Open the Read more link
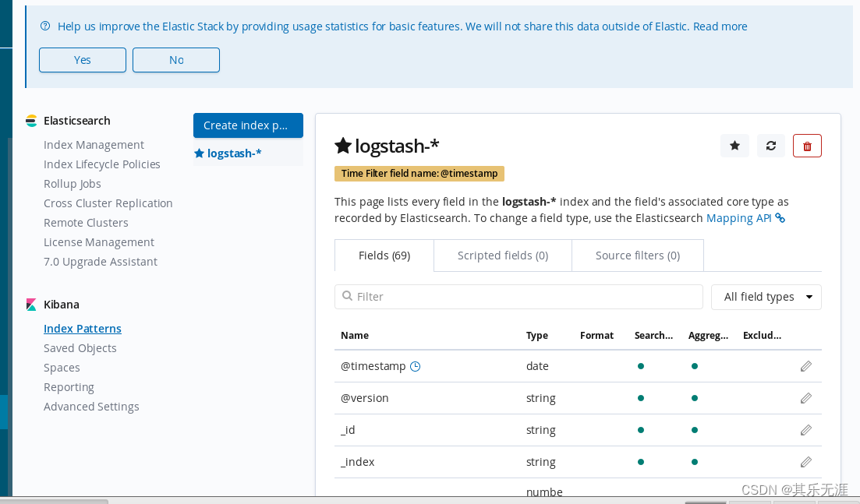The height and width of the screenshot is (504, 860). 720,26
